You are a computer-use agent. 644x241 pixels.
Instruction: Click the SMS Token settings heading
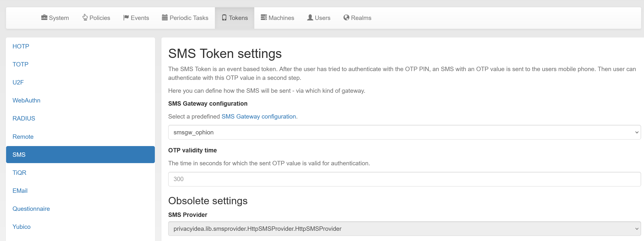[x=225, y=54]
